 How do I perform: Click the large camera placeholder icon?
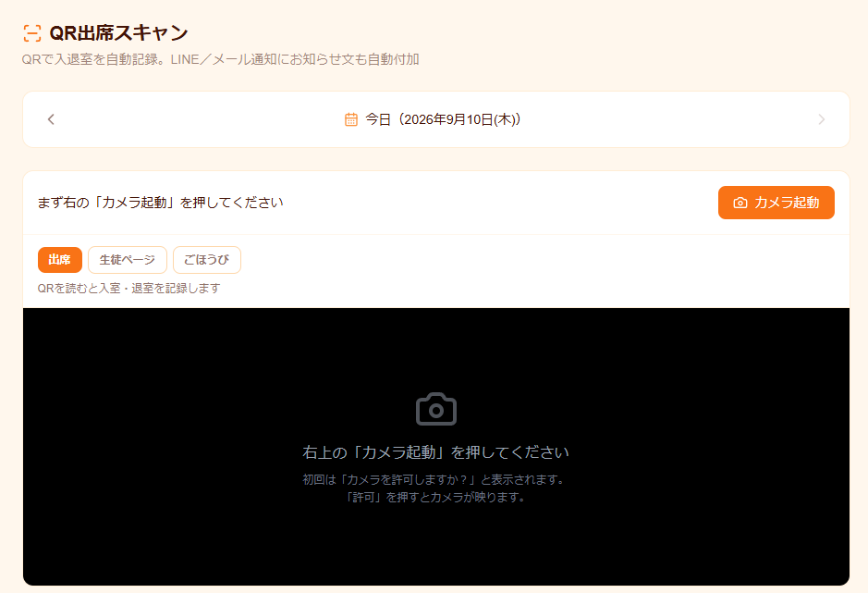[x=436, y=409]
